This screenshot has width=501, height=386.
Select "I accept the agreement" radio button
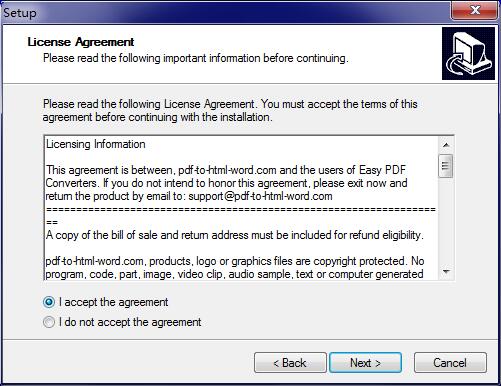click(x=49, y=302)
